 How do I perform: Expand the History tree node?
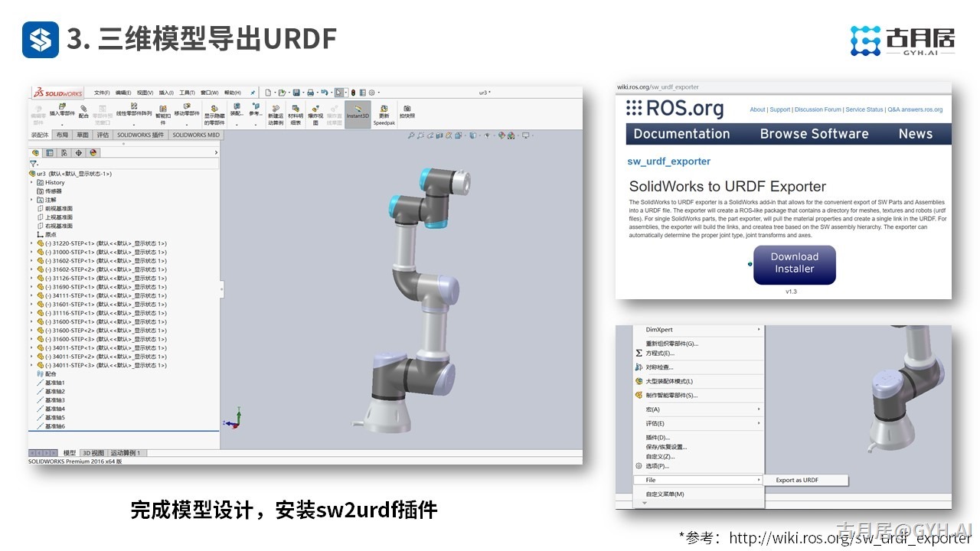click(31, 182)
